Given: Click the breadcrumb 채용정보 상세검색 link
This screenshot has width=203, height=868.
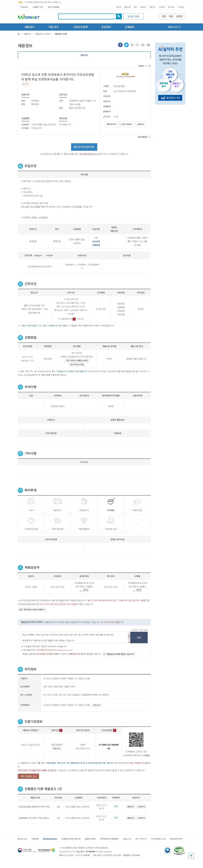Looking at the screenshot, I should tap(43, 34).
